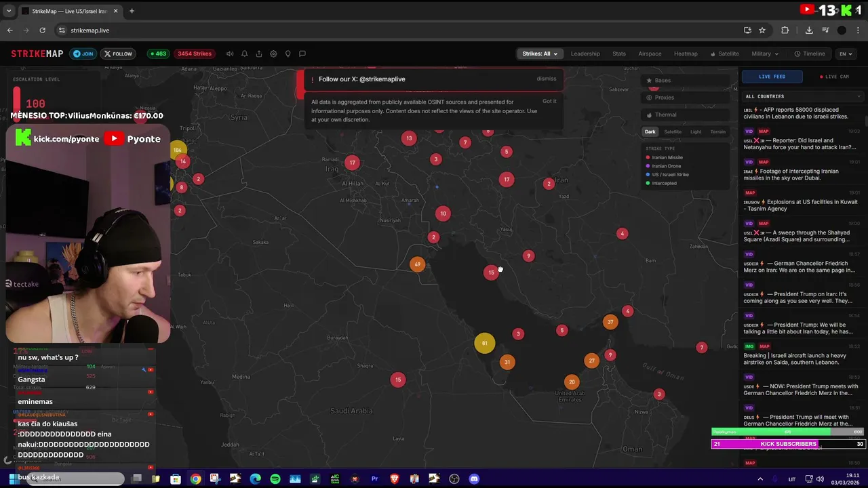Select the Dark map style
The height and width of the screenshot is (488, 868).
pyautogui.click(x=650, y=131)
